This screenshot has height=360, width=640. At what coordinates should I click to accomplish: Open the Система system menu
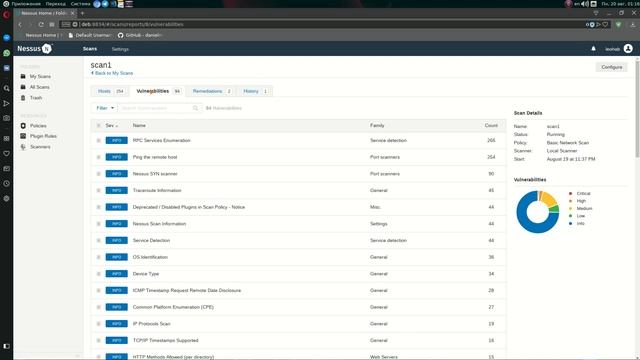80,4
